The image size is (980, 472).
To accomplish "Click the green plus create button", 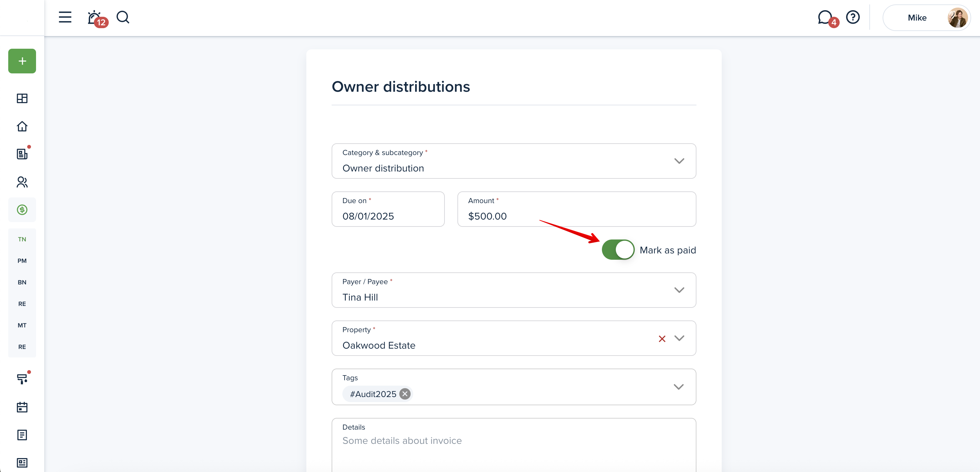I will pos(22,61).
